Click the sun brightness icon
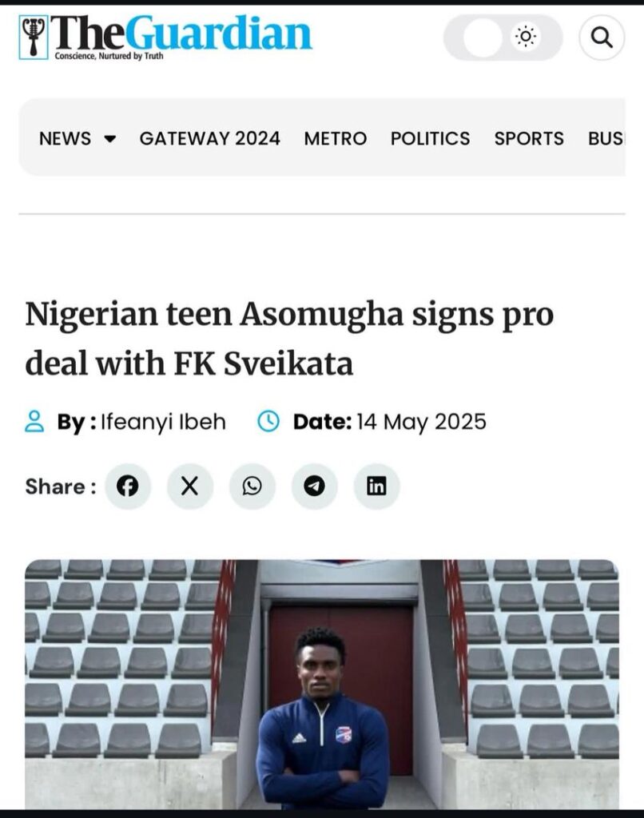Viewport: 644px width, 818px height. pyautogui.click(x=526, y=37)
